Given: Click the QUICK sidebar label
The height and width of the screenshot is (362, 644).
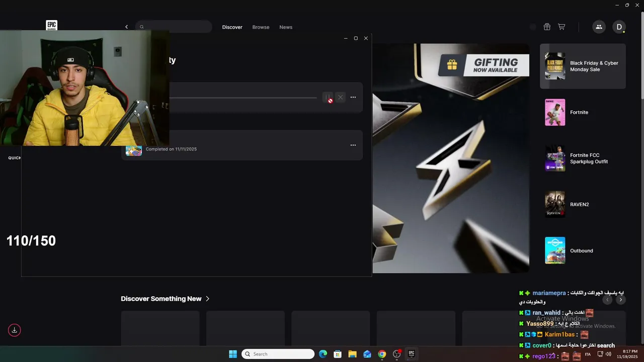Looking at the screenshot, I should coord(15,158).
